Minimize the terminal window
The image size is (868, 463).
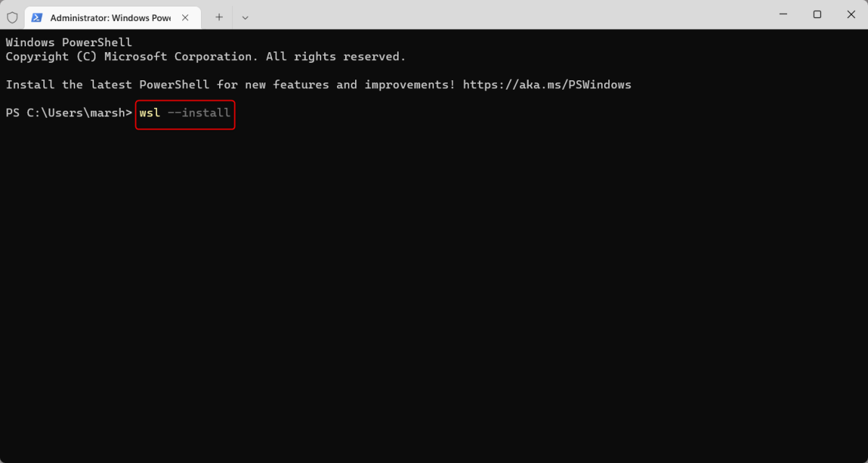783,14
